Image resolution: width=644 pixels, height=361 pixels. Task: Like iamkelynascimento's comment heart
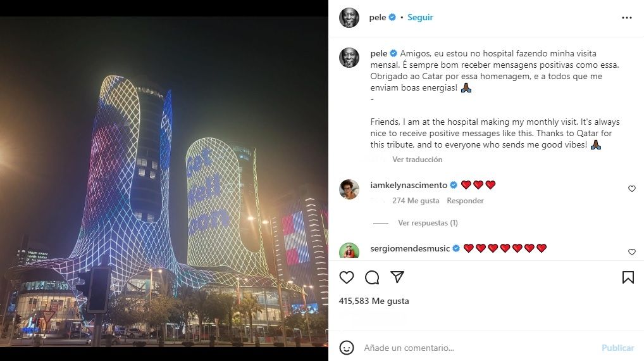[632, 189]
